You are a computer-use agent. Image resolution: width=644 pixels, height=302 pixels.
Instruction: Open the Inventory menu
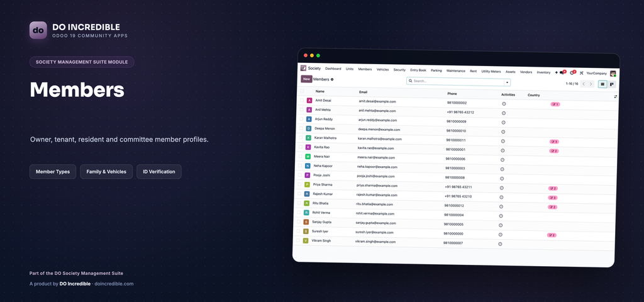coord(543,72)
